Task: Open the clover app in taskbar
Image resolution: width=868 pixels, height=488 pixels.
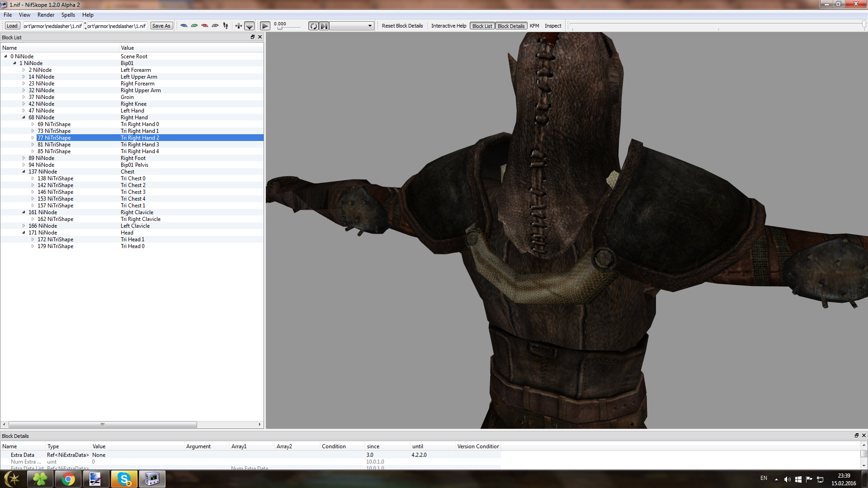Action: click(x=40, y=479)
